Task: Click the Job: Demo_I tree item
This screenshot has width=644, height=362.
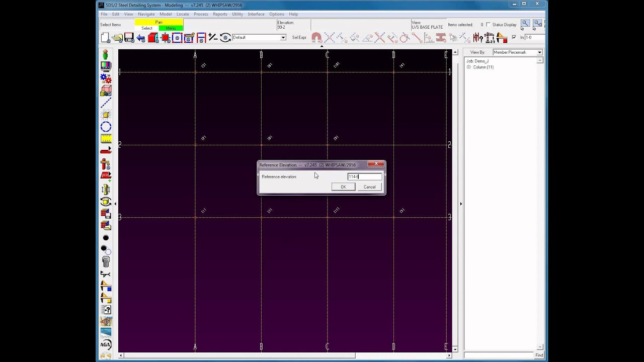Action: 477,61
